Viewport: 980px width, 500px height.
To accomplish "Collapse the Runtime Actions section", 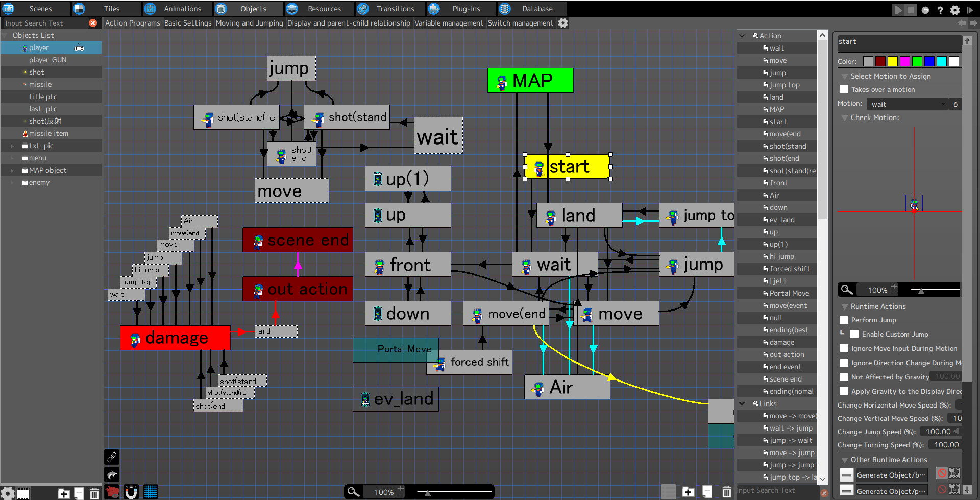I will pyautogui.click(x=845, y=306).
